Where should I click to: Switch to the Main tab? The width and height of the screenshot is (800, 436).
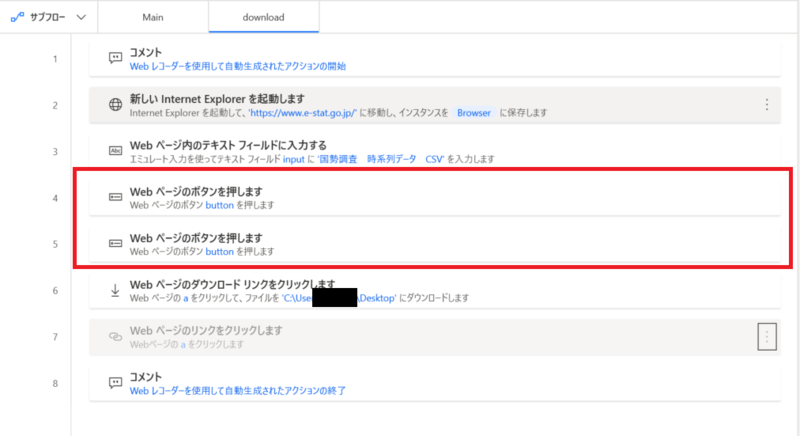click(153, 17)
